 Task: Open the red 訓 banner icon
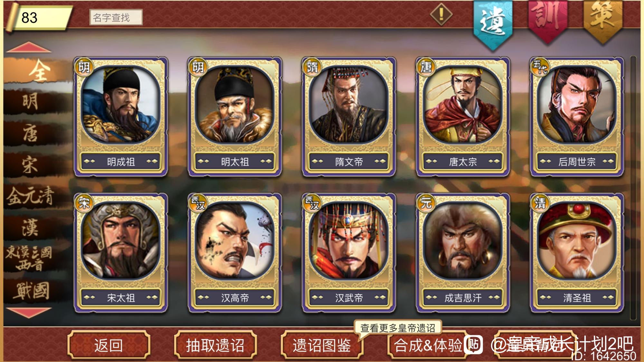[547, 21]
